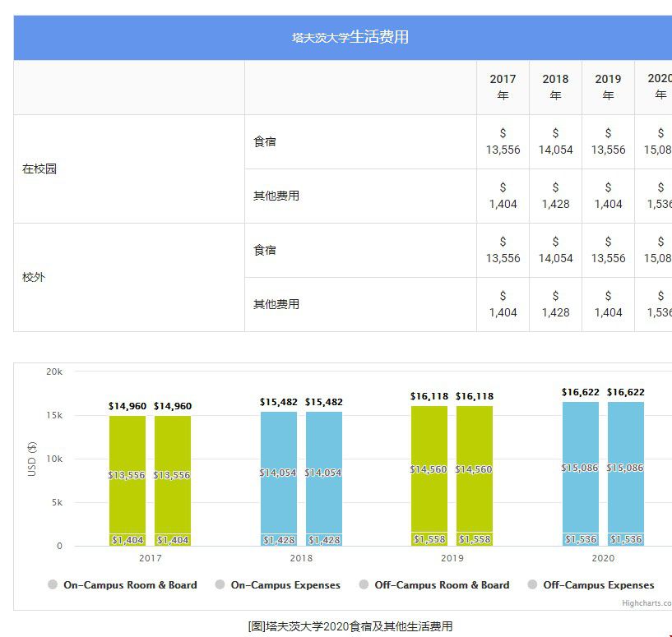
Task: Select 校外 食宿 value for 2017
Action: pos(503,250)
